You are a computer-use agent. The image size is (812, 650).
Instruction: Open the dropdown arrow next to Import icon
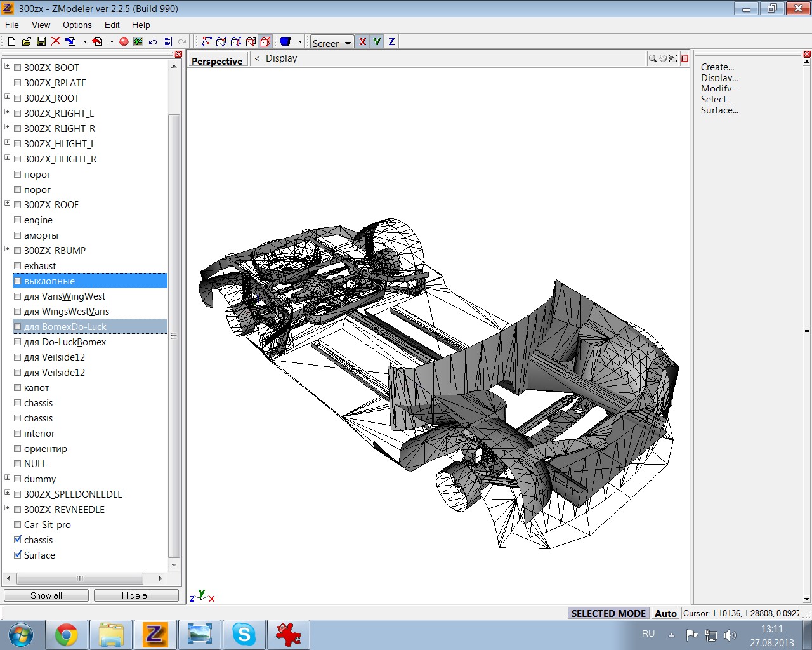pos(85,41)
